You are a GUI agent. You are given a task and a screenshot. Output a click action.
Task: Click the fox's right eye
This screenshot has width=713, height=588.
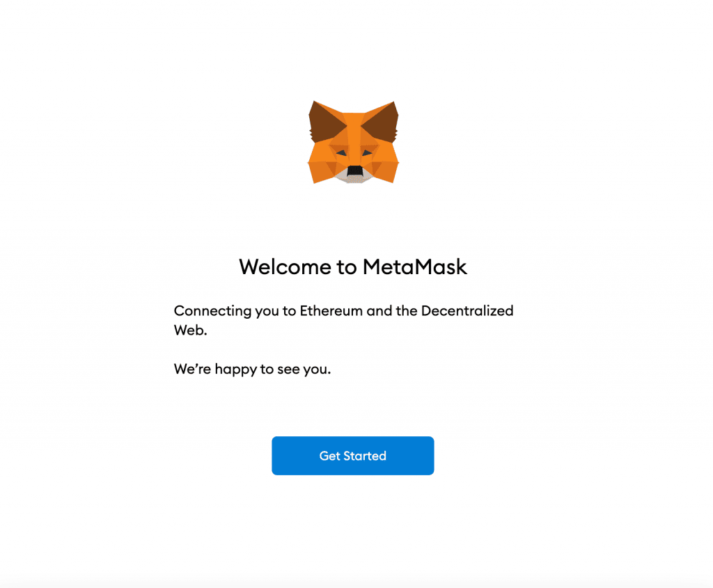tap(366, 153)
